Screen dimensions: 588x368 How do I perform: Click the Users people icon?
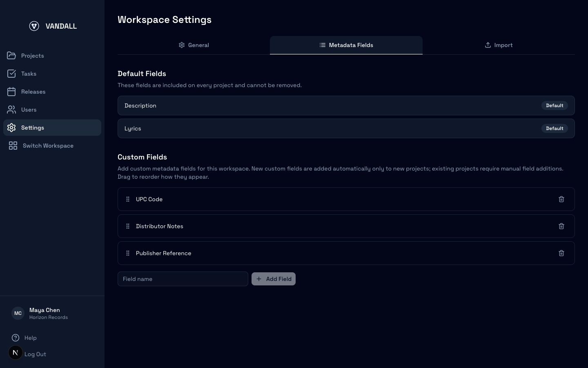11,110
